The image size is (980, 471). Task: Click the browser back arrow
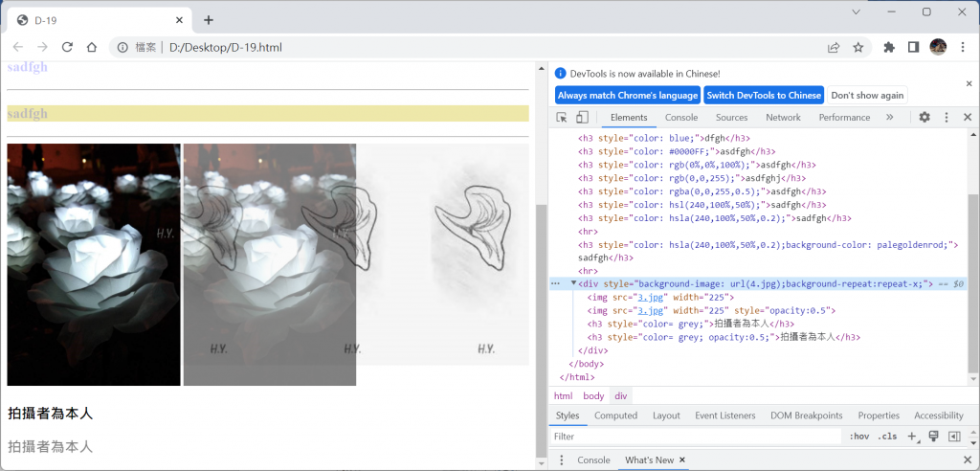[x=18, y=47]
